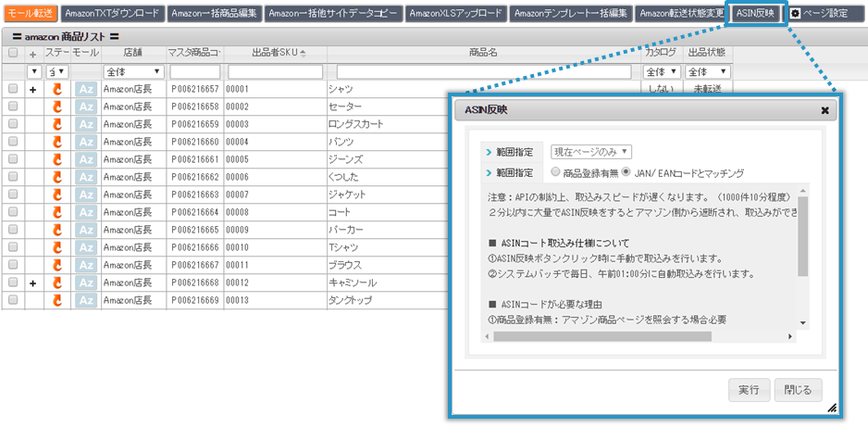Click the Az mall icon in パンツ row

click(x=86, y=142)
